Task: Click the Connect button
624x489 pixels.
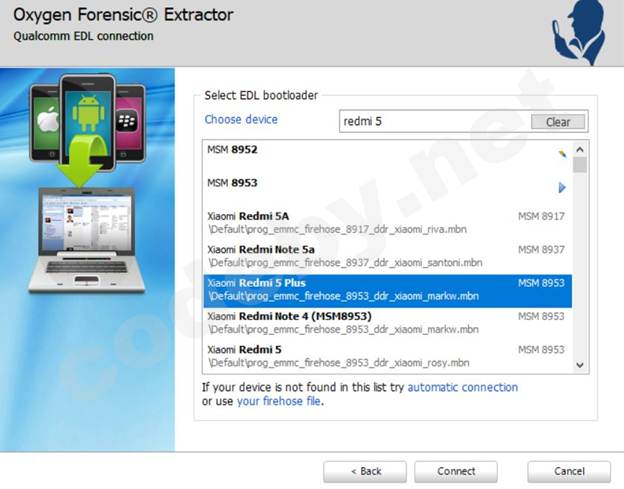Action: (x=456, y=471)
